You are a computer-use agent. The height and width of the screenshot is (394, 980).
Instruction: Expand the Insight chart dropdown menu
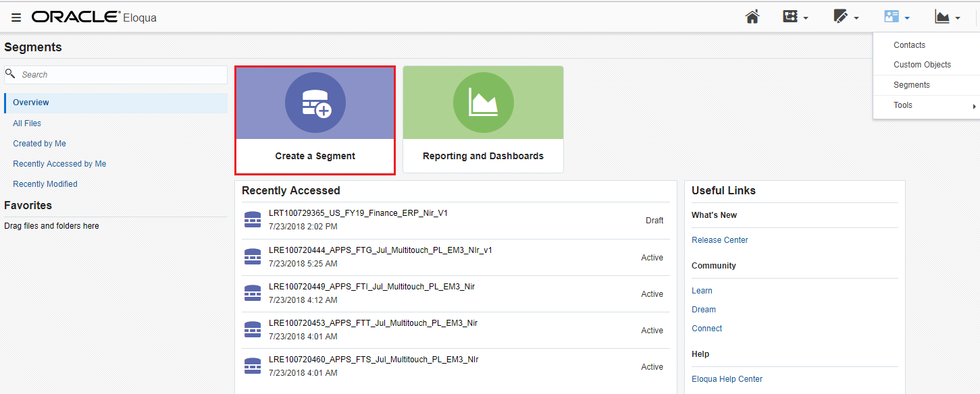click(947, 17)
